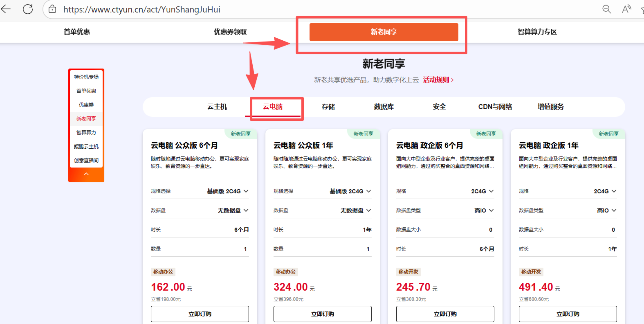Jump to 创意直播间 in side menu
Viewport: 644px width, 324px height.
click(86, 160)
